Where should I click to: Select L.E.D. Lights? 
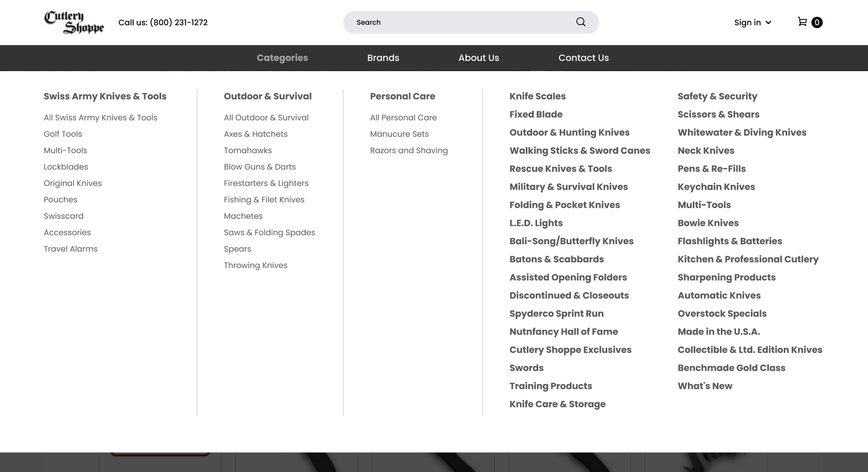click(536, 223)
